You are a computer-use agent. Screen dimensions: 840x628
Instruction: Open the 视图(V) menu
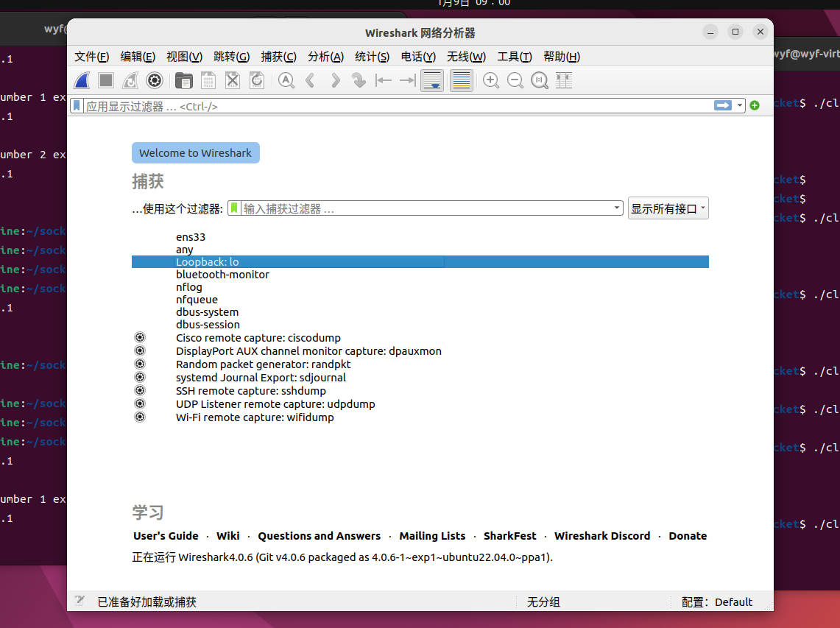point(184,57)
